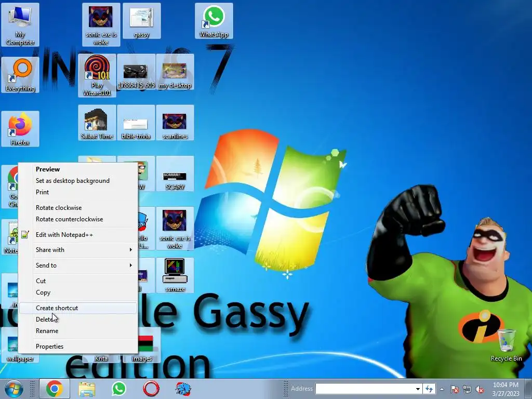This screenshot has width=532, height=399.
Task: Open the Windows Start button
Action: (x=14, y=389)
